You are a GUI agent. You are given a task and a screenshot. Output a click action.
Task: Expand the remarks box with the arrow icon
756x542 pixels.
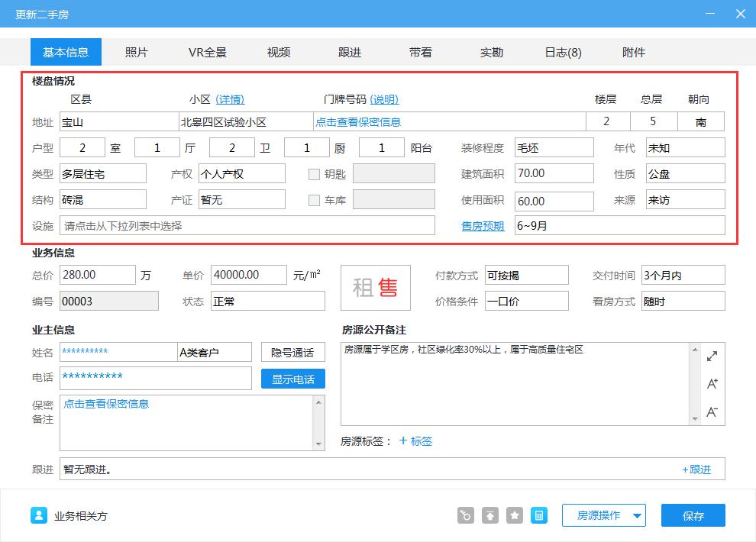tap(712, 354)
